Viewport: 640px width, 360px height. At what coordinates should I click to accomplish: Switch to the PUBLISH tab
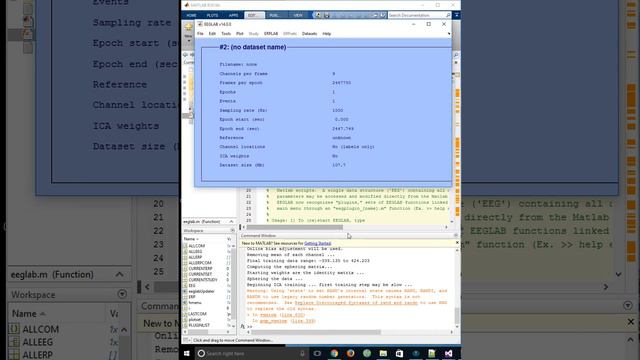coord(275,15)
